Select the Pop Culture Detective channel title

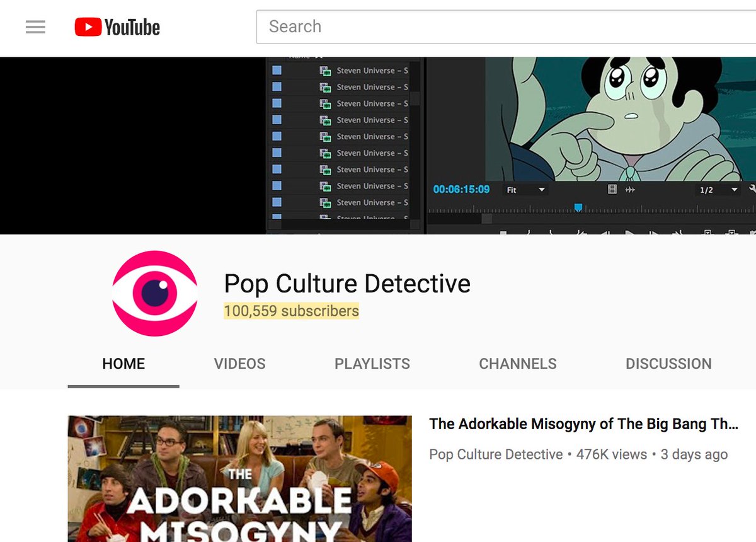(x=347, y=284)
